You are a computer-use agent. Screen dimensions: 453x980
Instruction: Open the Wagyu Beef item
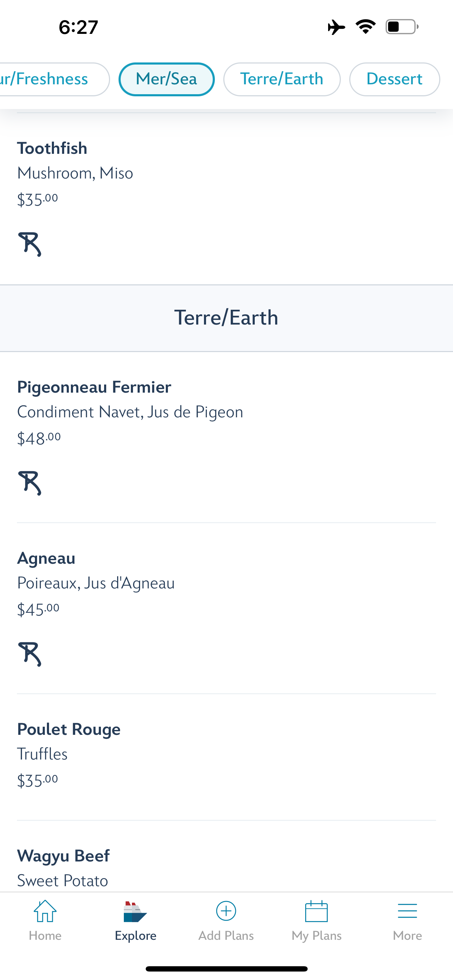64,856
